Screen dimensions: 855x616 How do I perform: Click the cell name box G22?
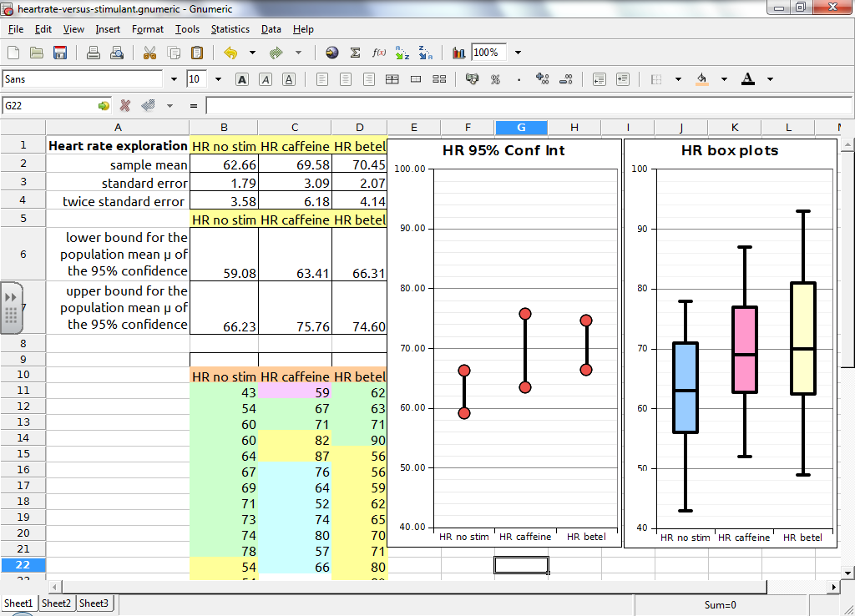pyautogui.click(x=49, y=106)
